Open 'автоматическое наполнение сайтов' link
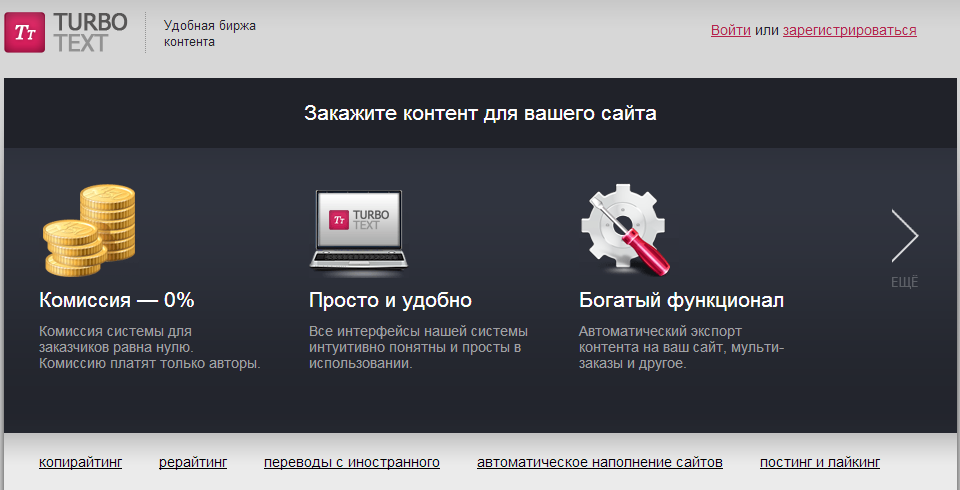Image resolution: width=960 pixels, height=490 pixels. [x=599, y=462]
